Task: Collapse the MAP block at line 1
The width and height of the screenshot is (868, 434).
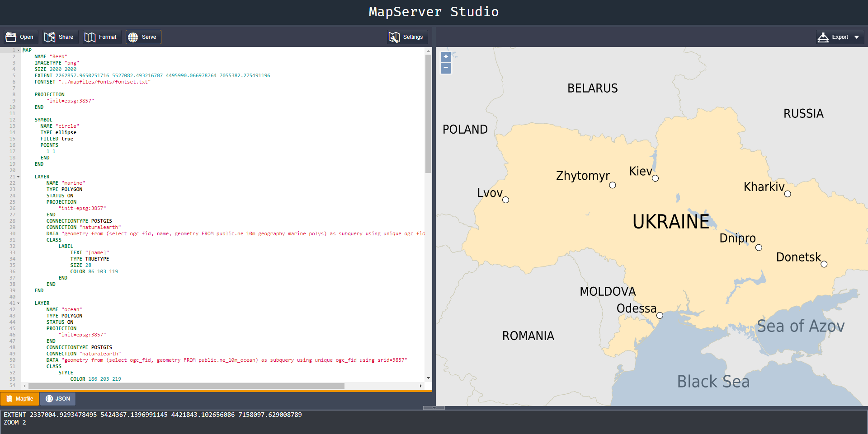Action: tap(19, 51)
